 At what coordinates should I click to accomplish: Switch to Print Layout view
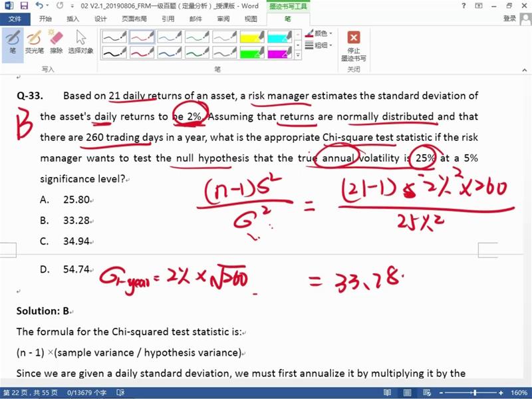[x=407, y=393]
